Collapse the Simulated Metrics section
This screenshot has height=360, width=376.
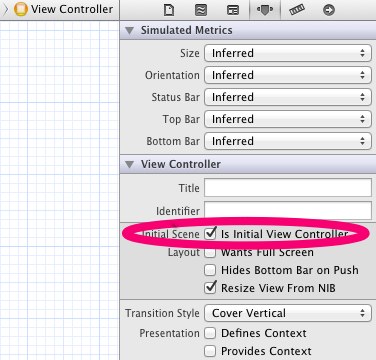[x=129, y=31]
